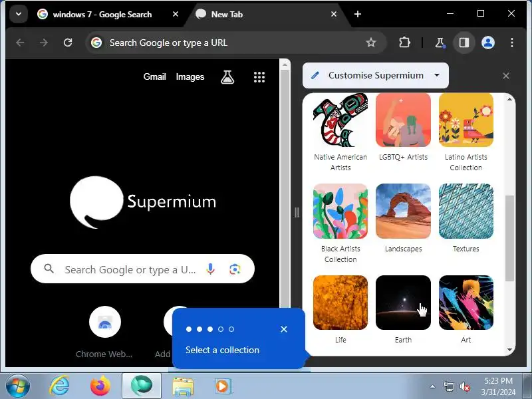The height and width of the screenshot is (399, 532).
Task: Click the side panel scroll-up arrow
Action: point(509,99)
